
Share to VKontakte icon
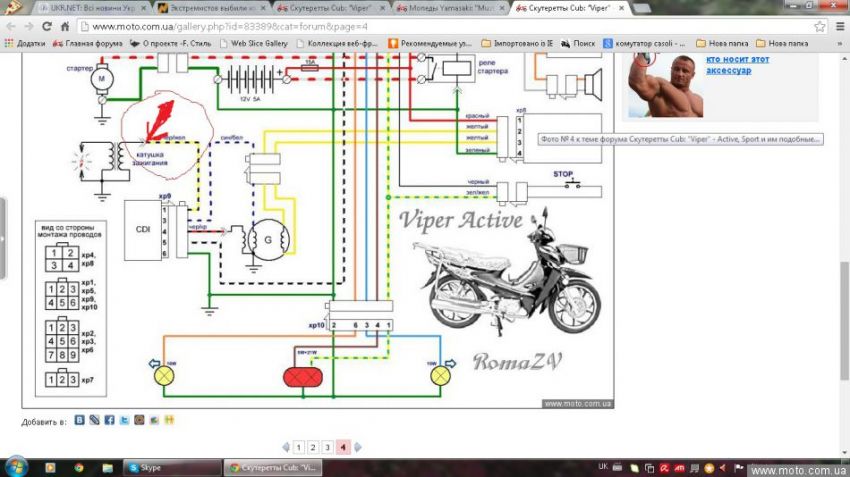(x=80, y=420)
